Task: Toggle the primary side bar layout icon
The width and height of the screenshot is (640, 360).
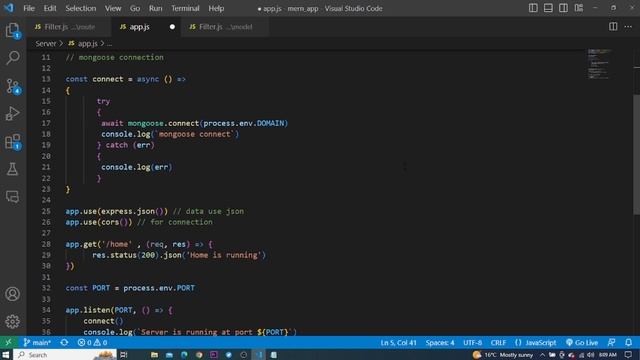Action: 533,8
